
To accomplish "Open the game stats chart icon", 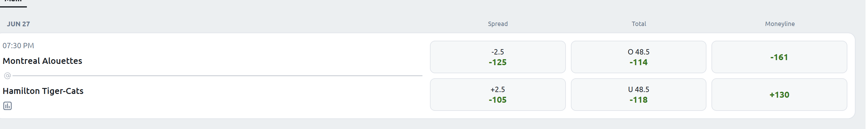I will pyautogui.click(x=7, y=106).
